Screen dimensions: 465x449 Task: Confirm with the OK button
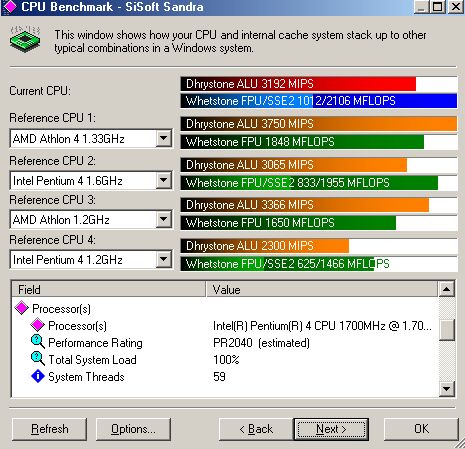[x=421, y=429]
